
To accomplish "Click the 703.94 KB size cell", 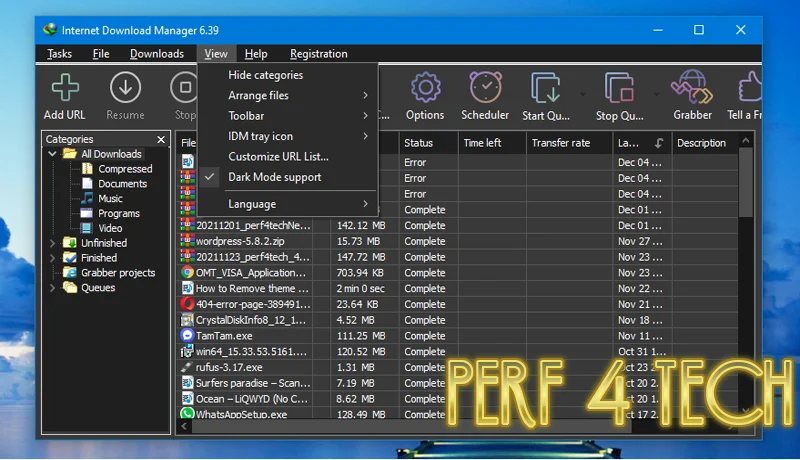I will point(360,273).
